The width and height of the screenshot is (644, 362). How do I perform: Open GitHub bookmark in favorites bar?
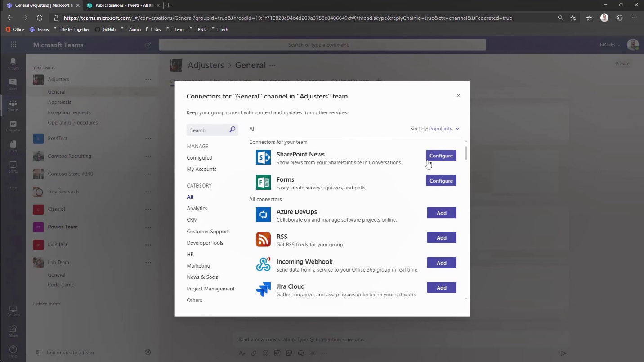(x=105, y=29)
